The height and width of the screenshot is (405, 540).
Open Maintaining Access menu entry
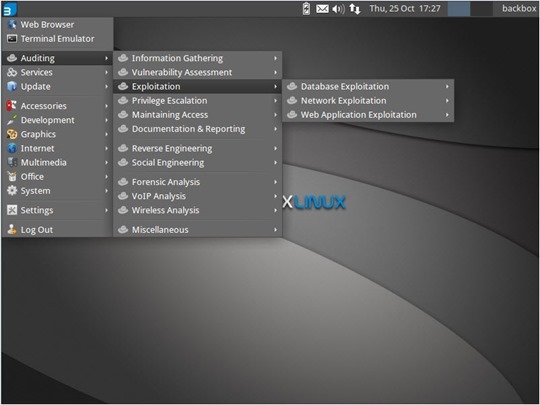(198, 114)
